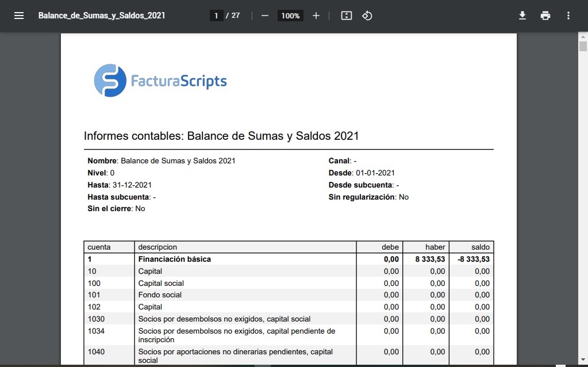Click the scrollbar up arrow

click(x=583, y=37)
